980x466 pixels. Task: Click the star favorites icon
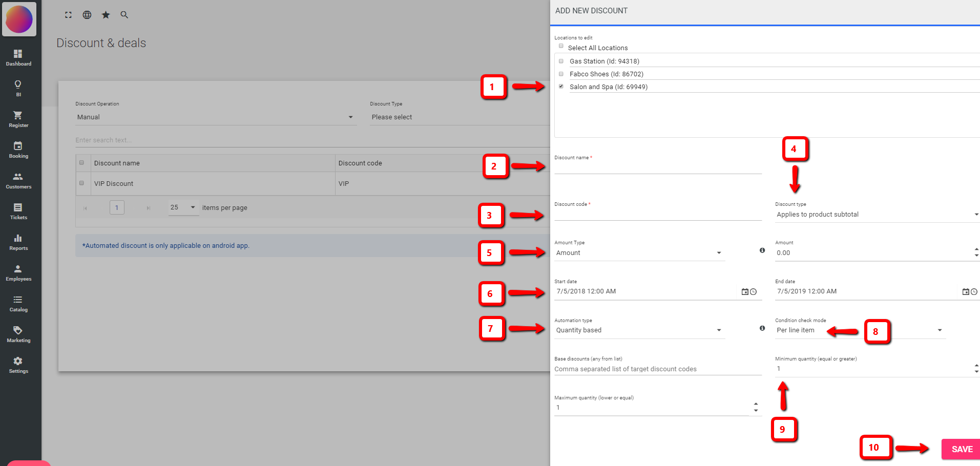pos(106,15)
